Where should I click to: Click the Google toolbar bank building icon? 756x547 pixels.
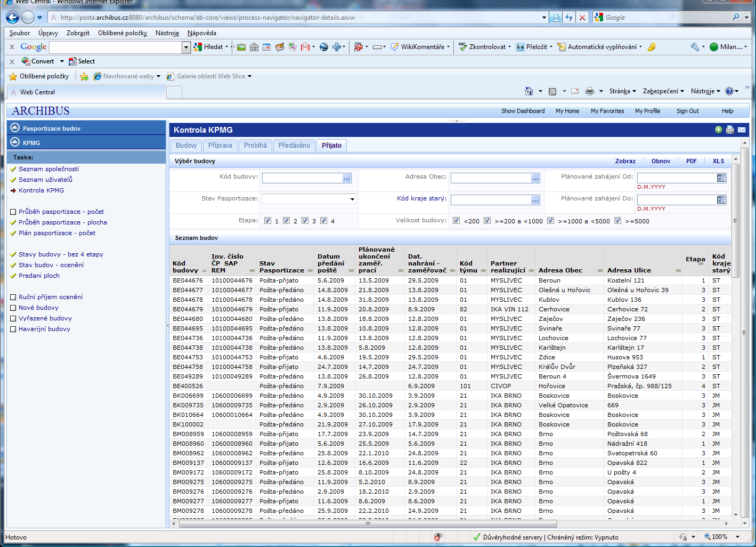tap(254, 47)
